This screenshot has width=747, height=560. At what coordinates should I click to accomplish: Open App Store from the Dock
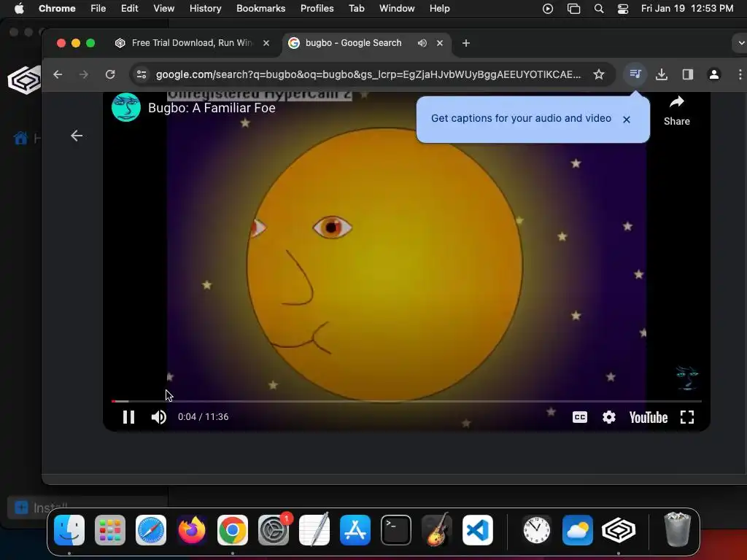[x=355, y=530]
